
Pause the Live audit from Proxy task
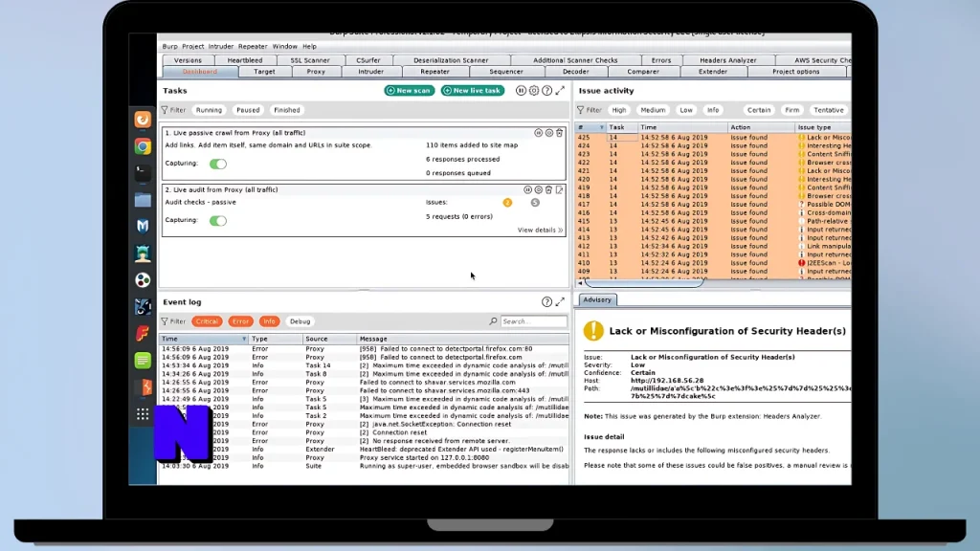point(527,190)
